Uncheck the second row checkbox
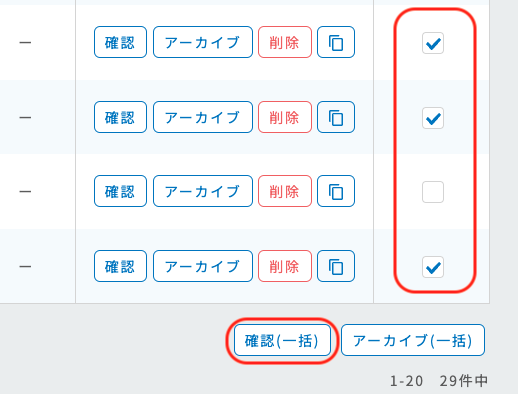This screenshot has width=518, height=394. [x=433, y=118]
